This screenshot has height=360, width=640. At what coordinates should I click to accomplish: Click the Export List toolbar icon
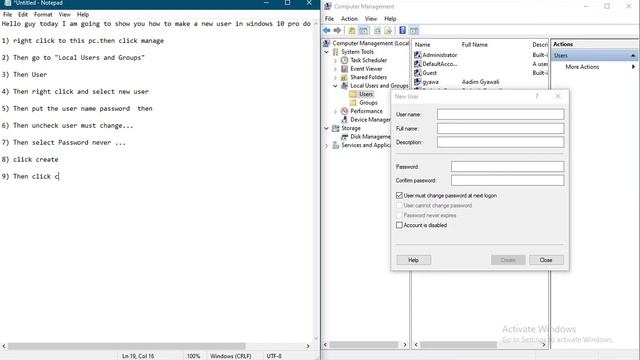(x=388, y=31)
